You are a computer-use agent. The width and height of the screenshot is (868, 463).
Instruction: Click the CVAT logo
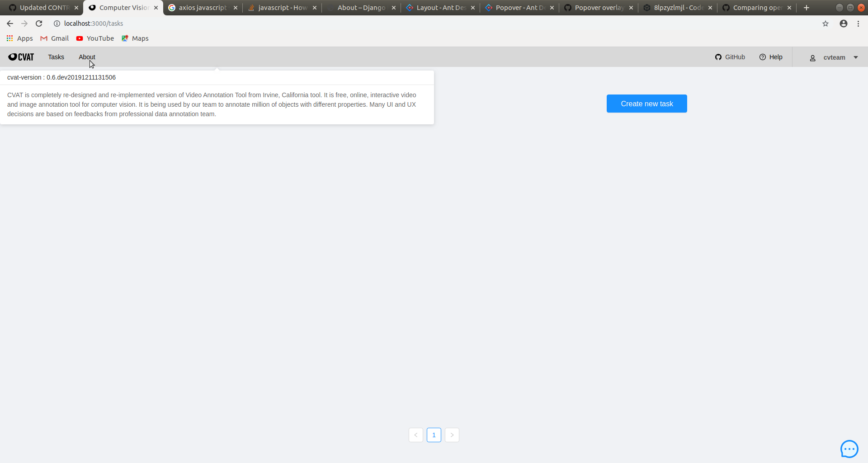tap(21, 57)
